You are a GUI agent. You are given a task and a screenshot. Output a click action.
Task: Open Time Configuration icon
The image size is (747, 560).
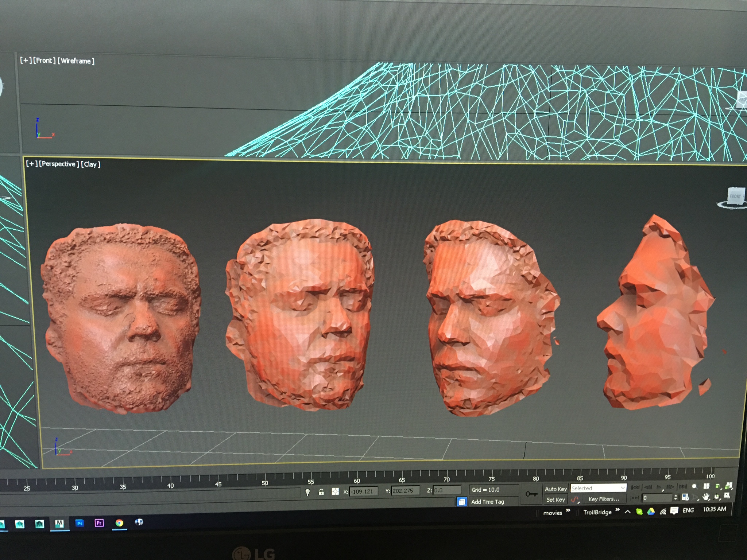click(685, 497)
